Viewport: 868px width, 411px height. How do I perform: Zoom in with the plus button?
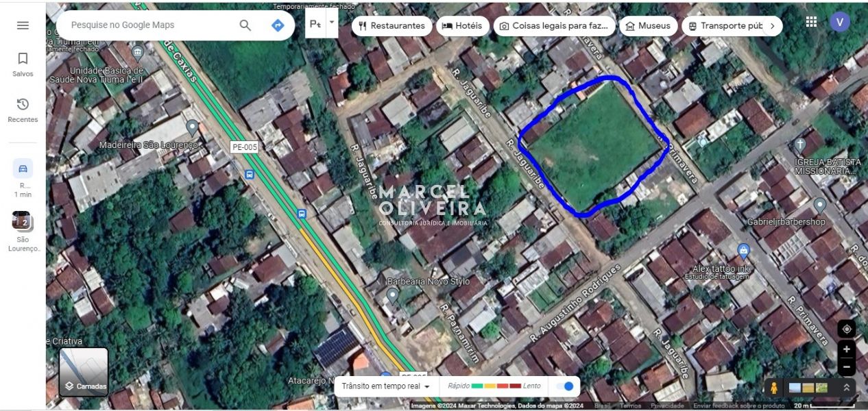(x=846, y=349)
